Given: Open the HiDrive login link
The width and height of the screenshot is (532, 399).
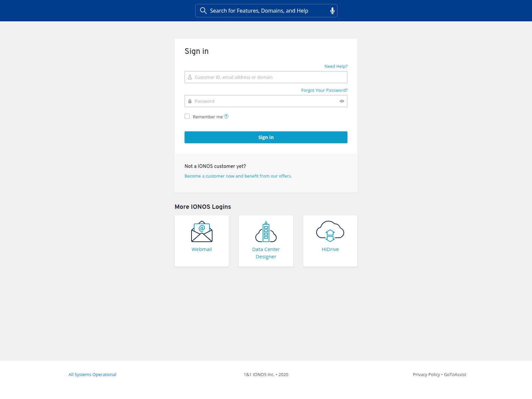Looking at the screenshot, I should [x=330, y=249].
